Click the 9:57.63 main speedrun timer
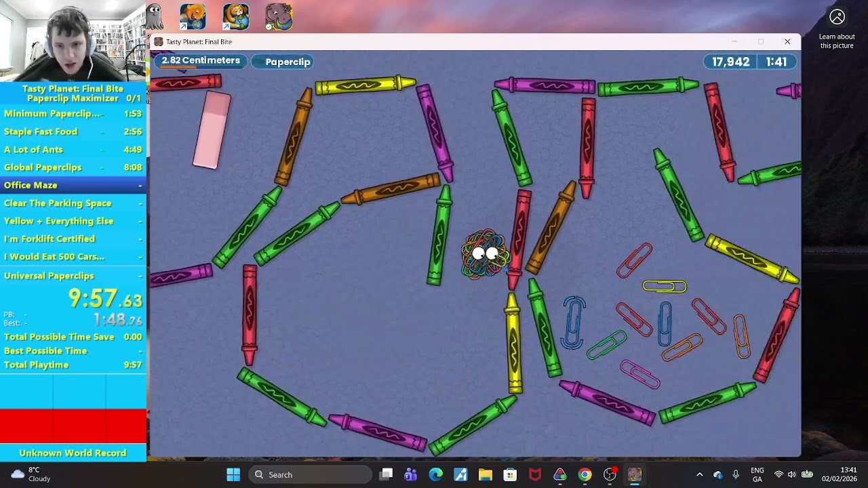The image size is (868, 488). (105, 298)
